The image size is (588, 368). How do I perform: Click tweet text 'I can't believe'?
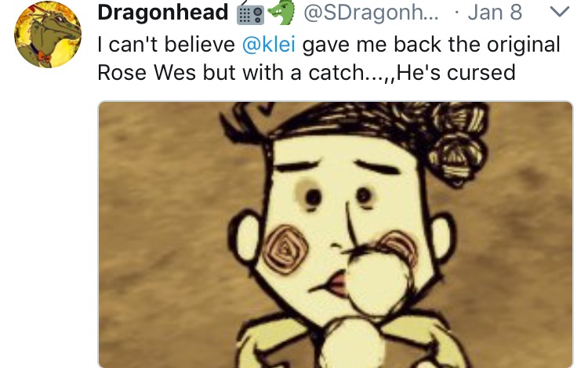tap(166, 45)
